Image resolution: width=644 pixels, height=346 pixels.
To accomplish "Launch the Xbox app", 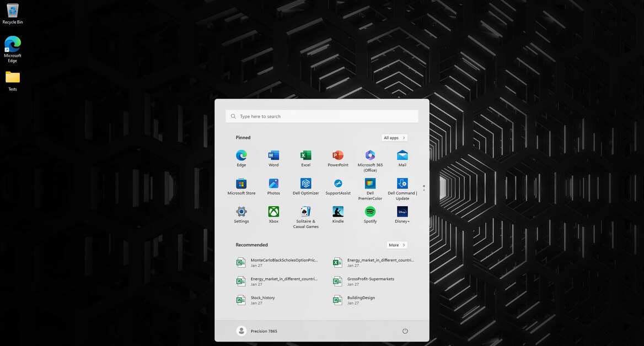I will tap(273, 215).
